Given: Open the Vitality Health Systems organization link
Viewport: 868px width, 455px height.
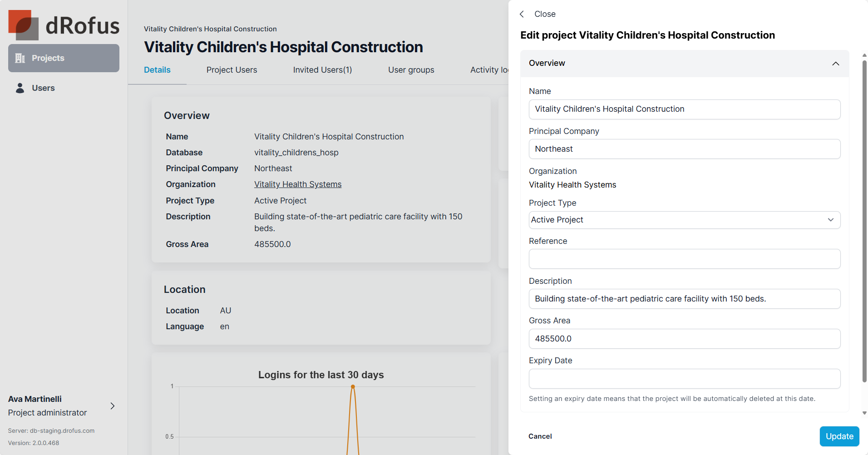Looking at the screenshot, I should click(298, 184).
